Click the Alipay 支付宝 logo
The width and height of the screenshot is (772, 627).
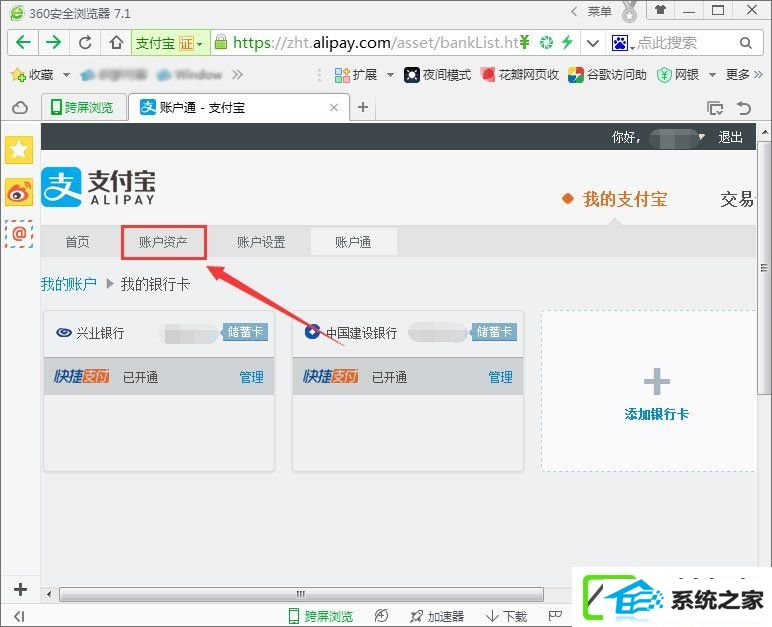coord(98,187)
